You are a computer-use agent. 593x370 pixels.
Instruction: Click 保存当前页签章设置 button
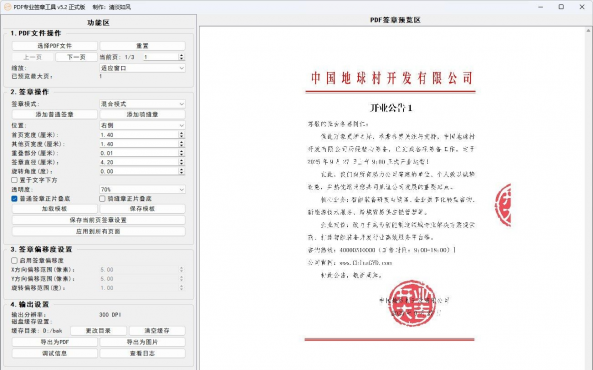tap(98, 220)
